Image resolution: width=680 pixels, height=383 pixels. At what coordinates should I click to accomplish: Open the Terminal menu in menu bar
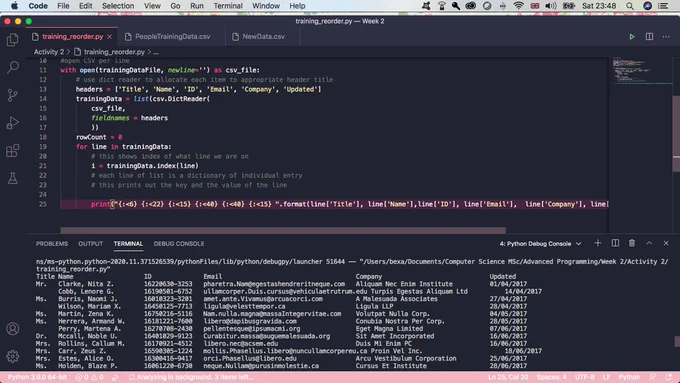(x=228, y=6)
